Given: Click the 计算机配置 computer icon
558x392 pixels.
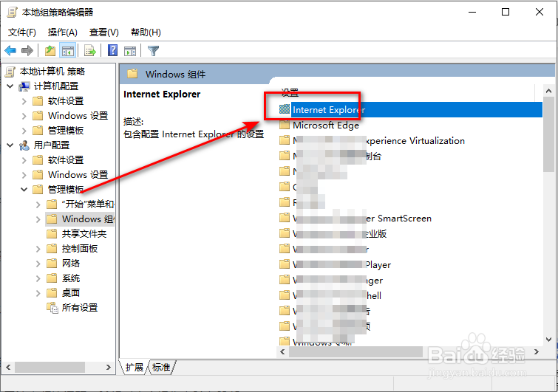Looking at the screenshot, I should click(24, 86).
